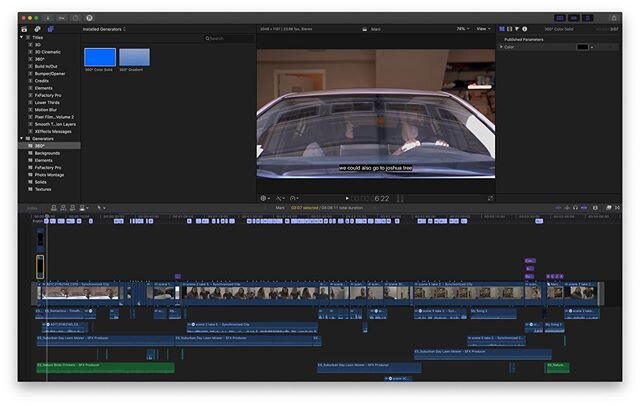Toggle timeline snapping
Screen dimensions: 640x405
(584, 208)
